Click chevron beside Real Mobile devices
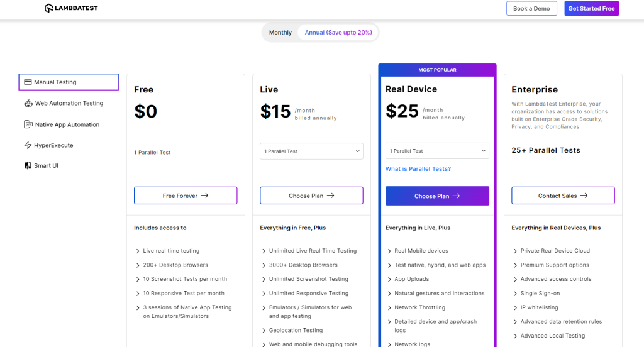The width and height of the screenshot is (644, 347). (x=389, y=251)
